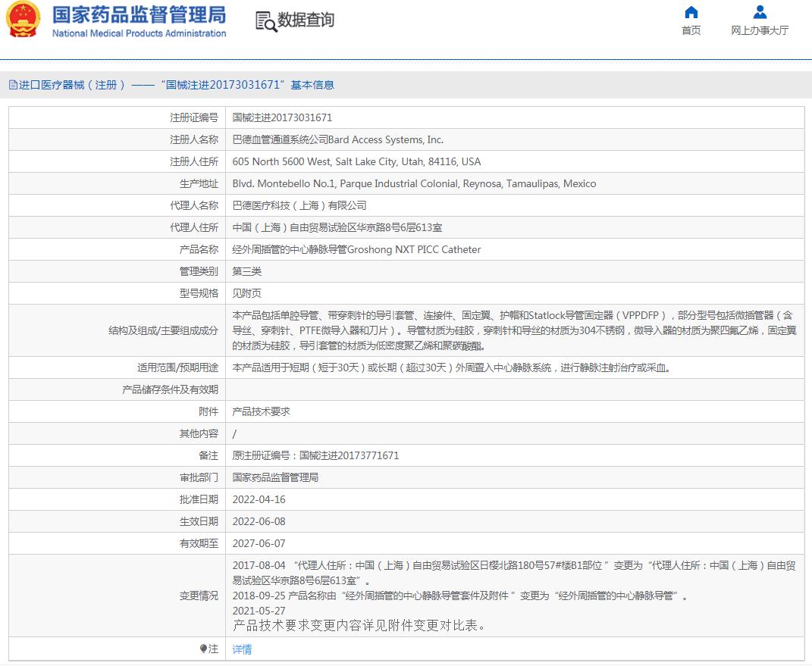Go to 网上办事大厅 link
Screen dimensions: 812x666
(x=760, y=30)
